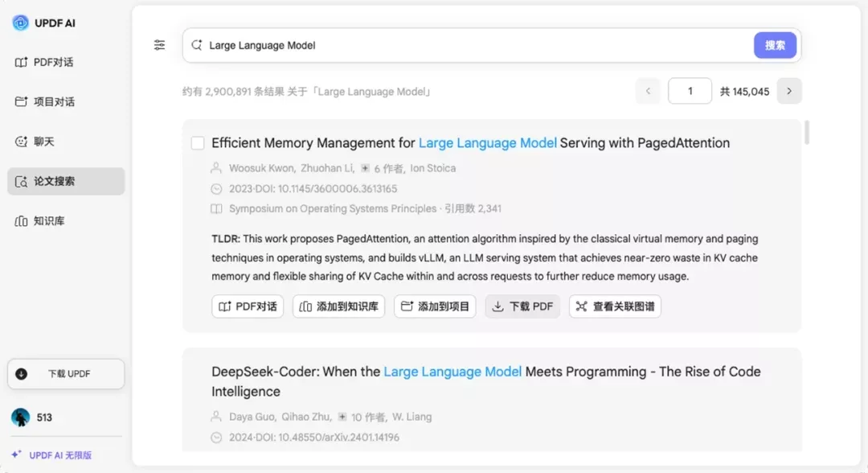Click 查看关联图谱 button for first paper
868x473 pixels.
(x=615, y=306)
